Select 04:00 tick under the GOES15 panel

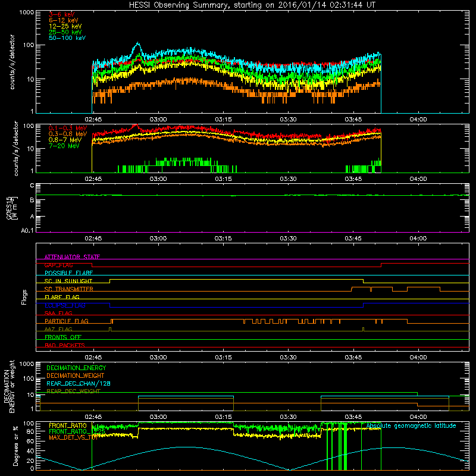[418, 239]
